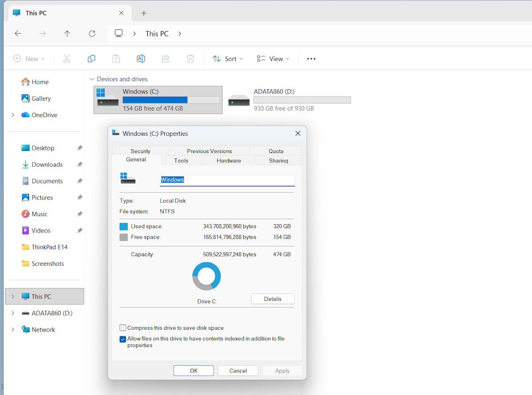Click the Cut scissors icon
Screen dimensions: 532x395
tap(66, 59)
